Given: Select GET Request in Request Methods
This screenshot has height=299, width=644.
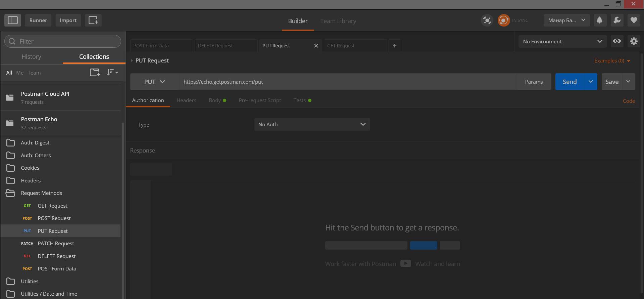Looking at the screenshot, I should [x=61, y=206].
